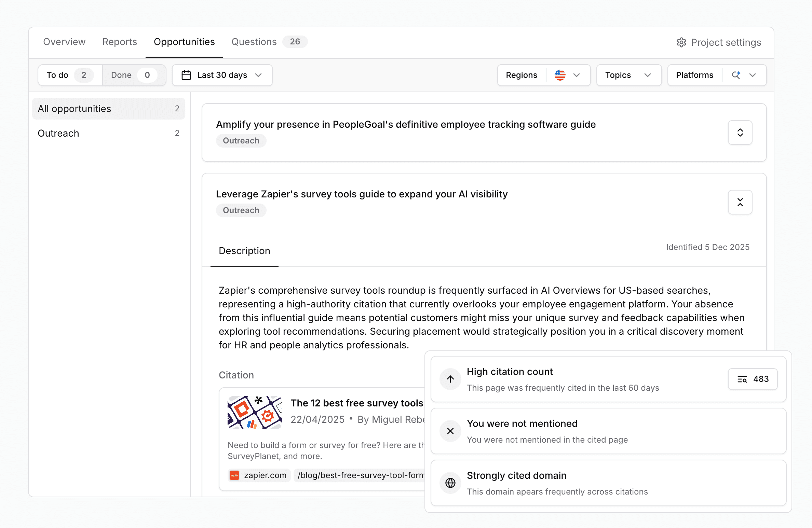The image size is (812, 528).
Task: Click the X icon beside You were not mentioned
Action: 450,431
